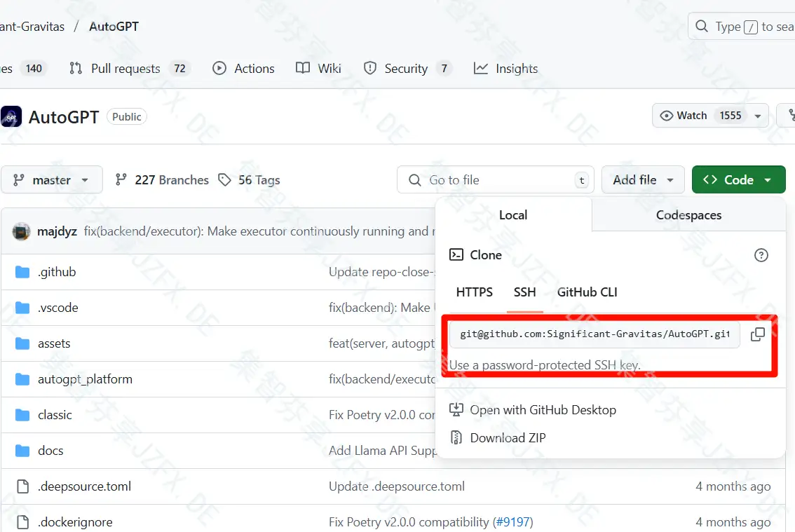This screenshot has height=532, width=795.
Task: Click the .github folder icon
Action: pyautogui.click(x=22, y=273)
